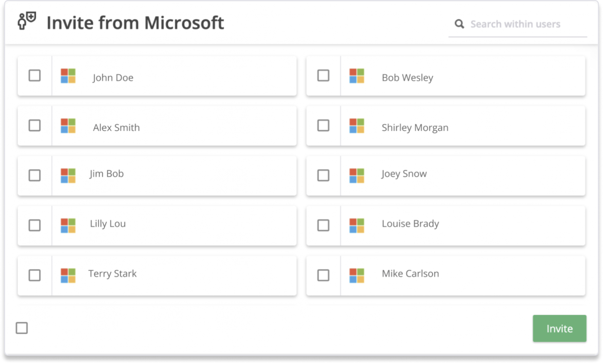Click the invite users icon beside the title
This screenshot has width=603, height=364.
tap(27, 21)
